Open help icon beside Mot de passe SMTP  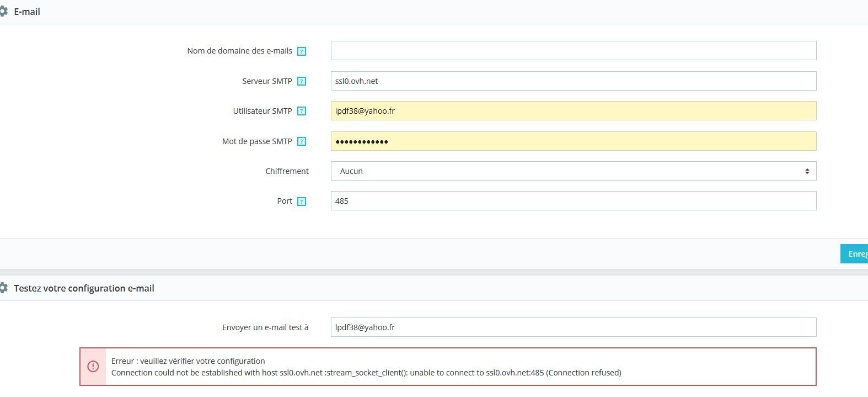point(302,141)
